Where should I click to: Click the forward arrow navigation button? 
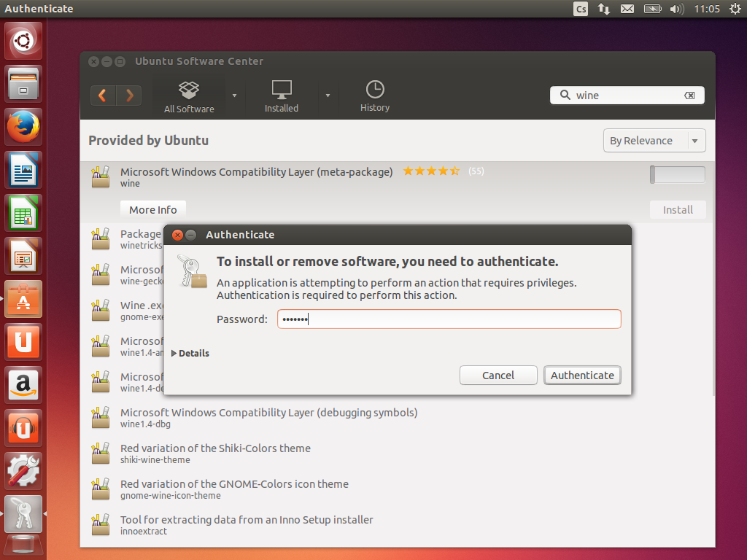pyautogui.click(x=129, y=96)
